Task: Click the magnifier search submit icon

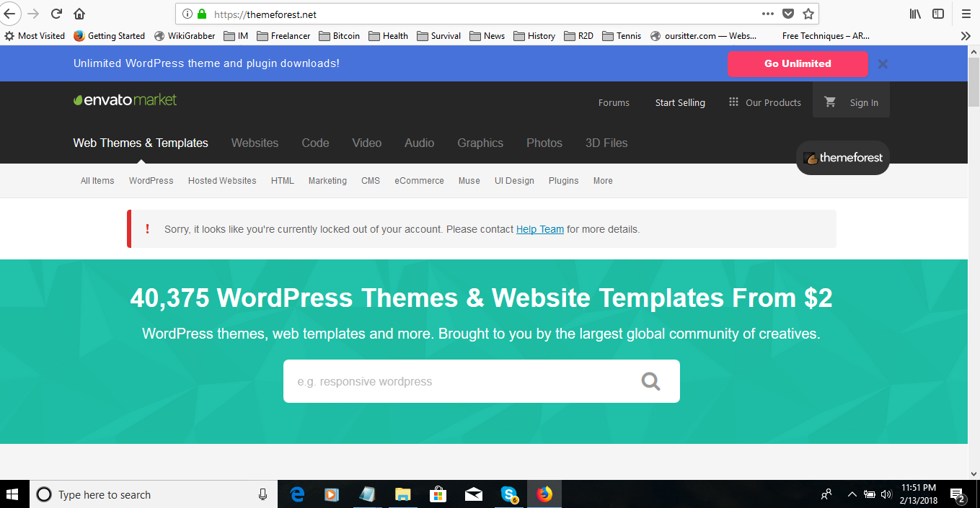Action: pyautogui.click(x=651, y=381)
